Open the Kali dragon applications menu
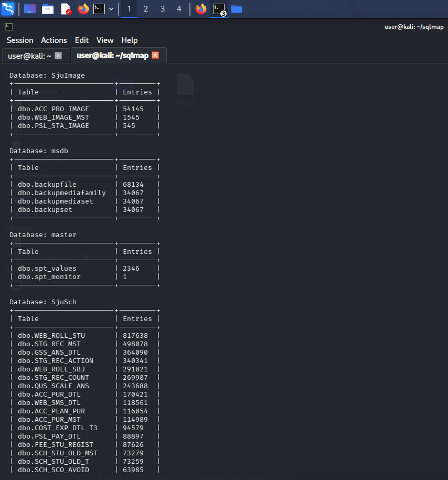The image size is (448, 480). pos(8,9)
